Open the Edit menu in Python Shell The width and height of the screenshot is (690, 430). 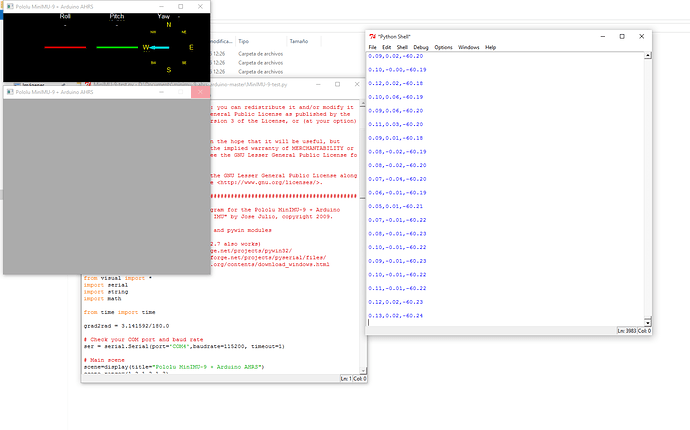pos(386,47)
